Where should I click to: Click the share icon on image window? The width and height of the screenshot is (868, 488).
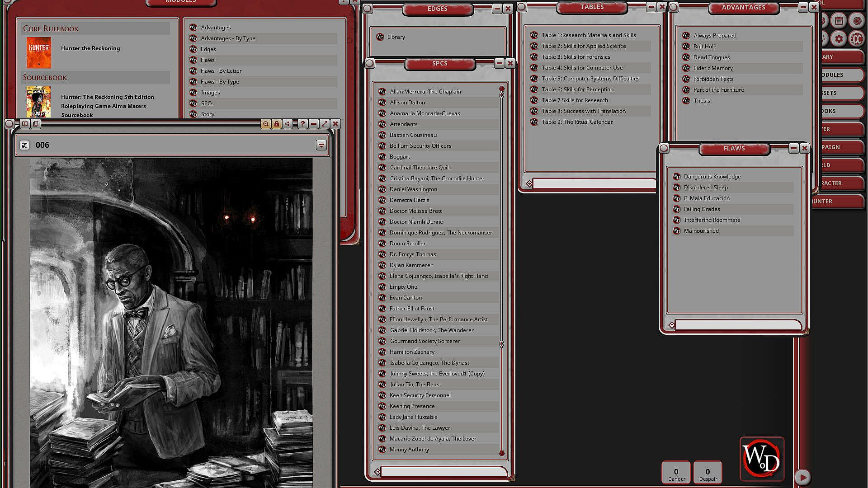coord(288,124)
